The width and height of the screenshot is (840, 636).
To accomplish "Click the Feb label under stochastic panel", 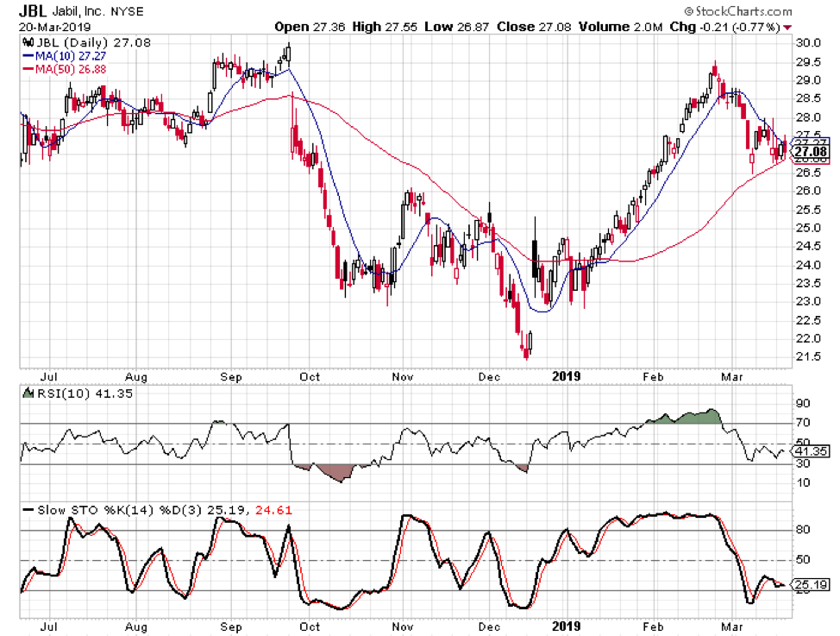I will point(653,627).
